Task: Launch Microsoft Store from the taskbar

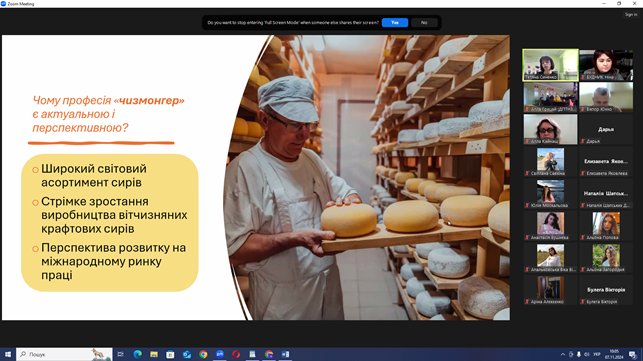Action: click(x=170, y=354)
